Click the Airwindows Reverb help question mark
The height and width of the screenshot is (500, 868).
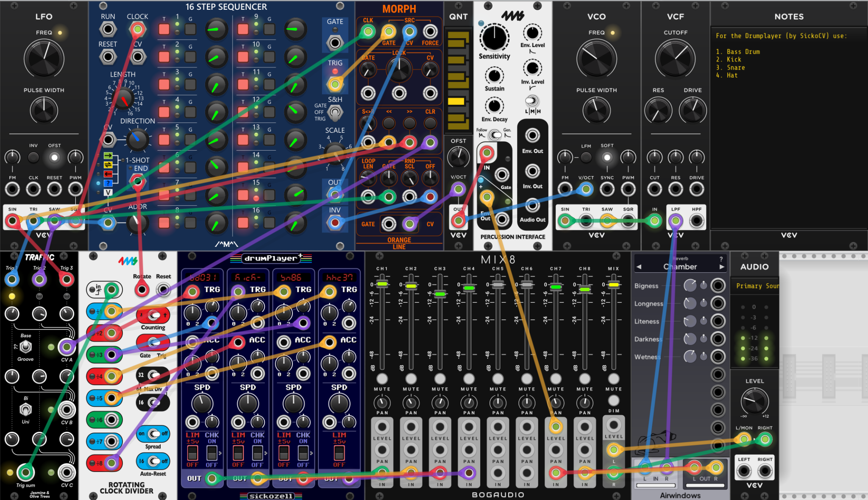pyautogui.click(x=721, y=259)
